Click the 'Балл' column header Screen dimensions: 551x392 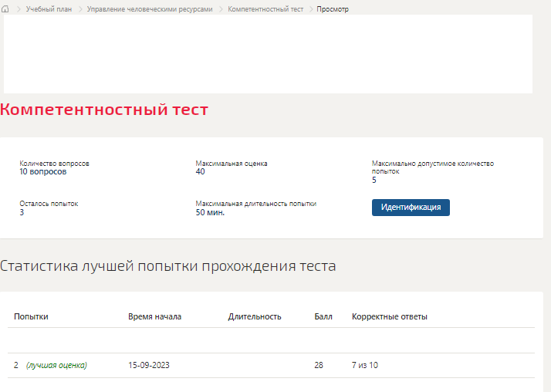(323, 316)
